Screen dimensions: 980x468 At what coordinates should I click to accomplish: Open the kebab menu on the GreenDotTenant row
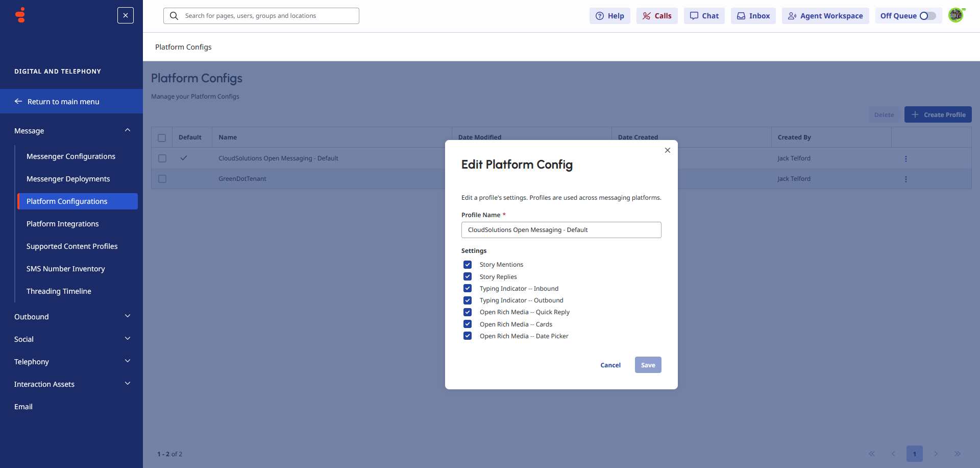906,179
